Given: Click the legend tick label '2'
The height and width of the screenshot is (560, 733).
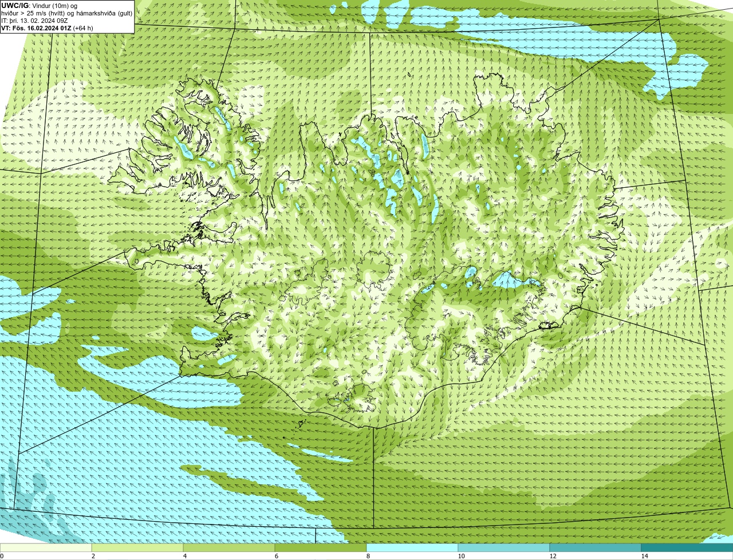Looking at the screenshot, I should (93, 556).
